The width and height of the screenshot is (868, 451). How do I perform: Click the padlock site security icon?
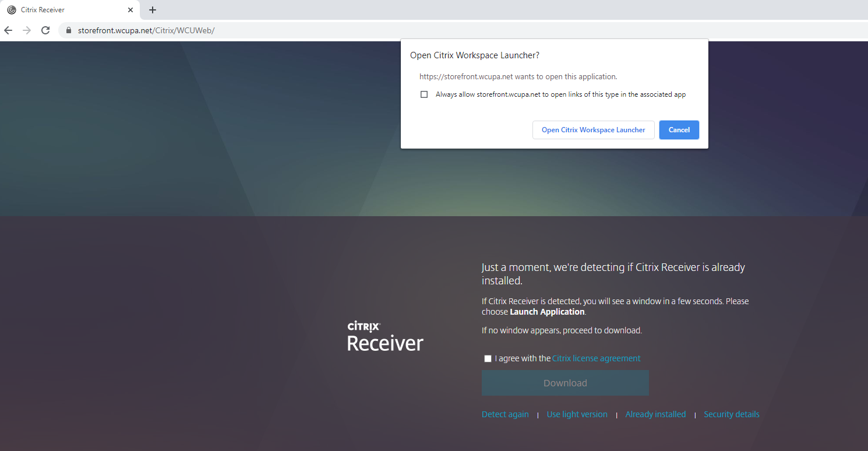point(69,30)
